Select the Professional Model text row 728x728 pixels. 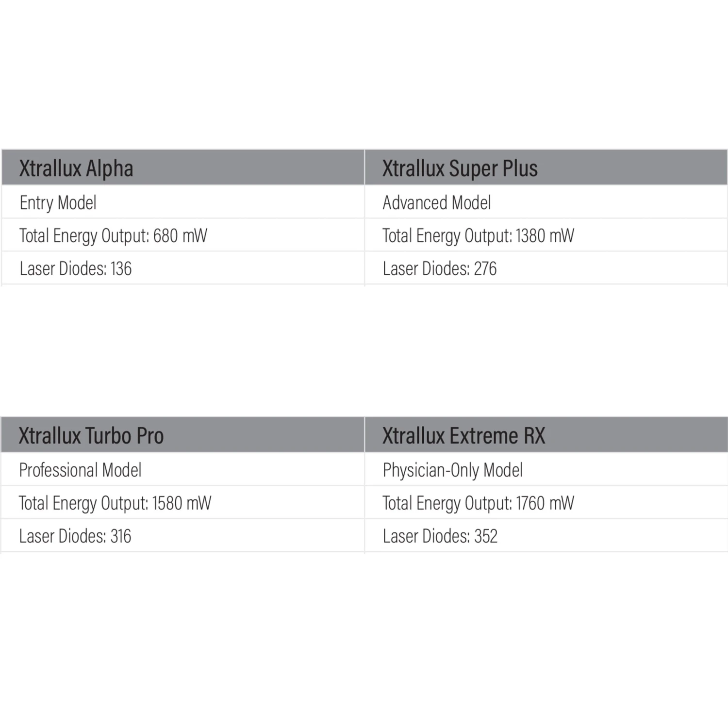click(x=80, y=470)
